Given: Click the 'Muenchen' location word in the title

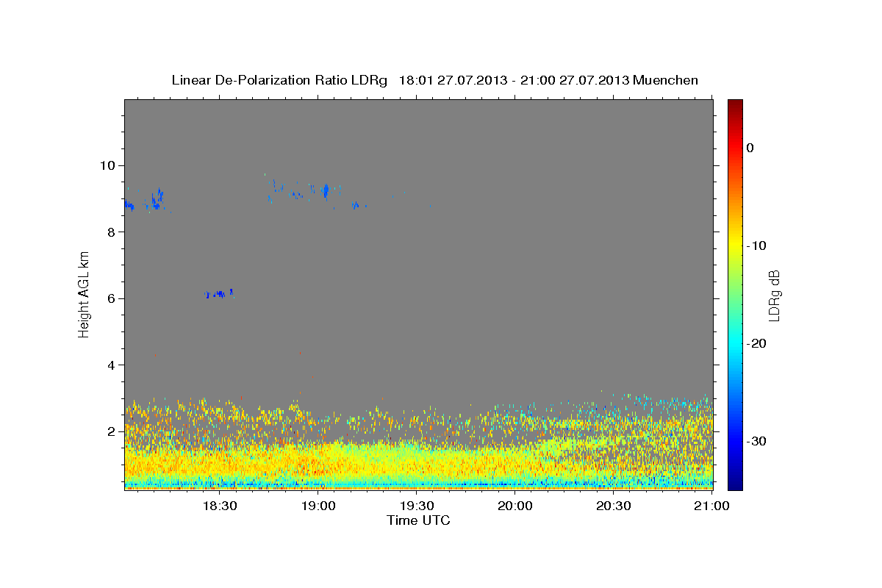Looking at the screenshot, I should point(666,80).
